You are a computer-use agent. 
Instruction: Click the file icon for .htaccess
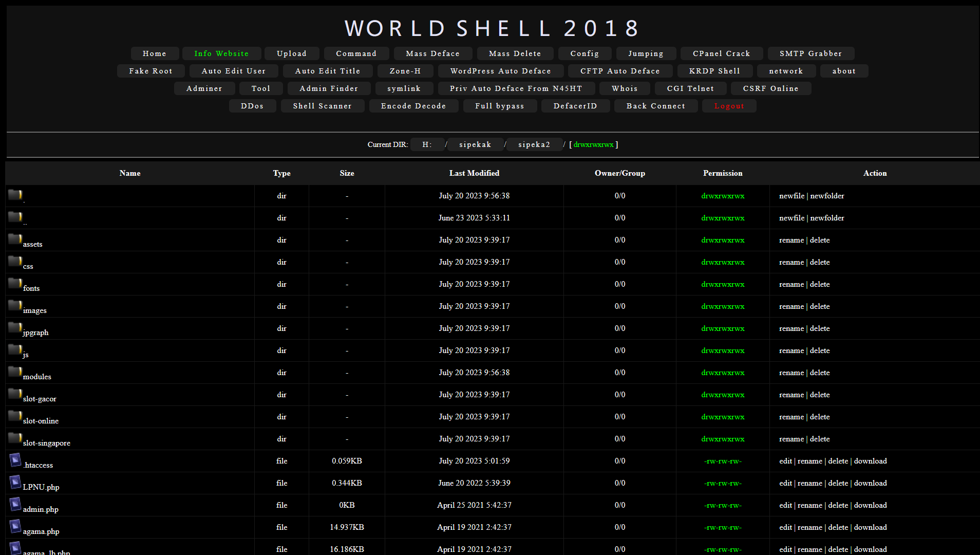click(x=15, y=460)
